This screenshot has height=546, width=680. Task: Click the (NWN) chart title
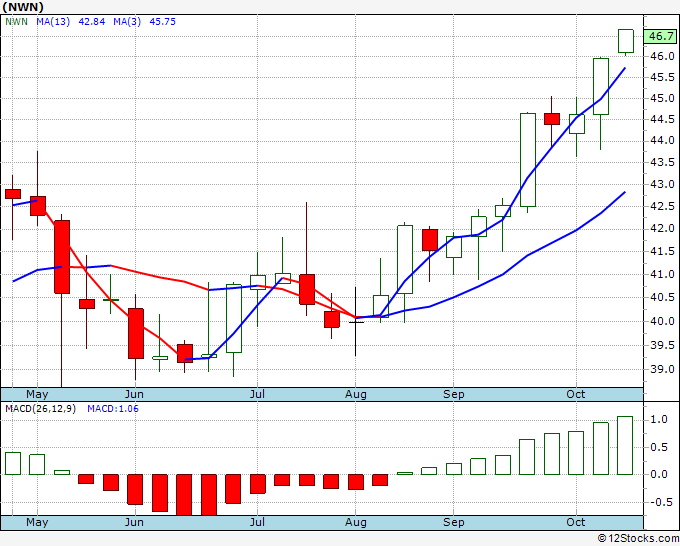pos(23,7)
